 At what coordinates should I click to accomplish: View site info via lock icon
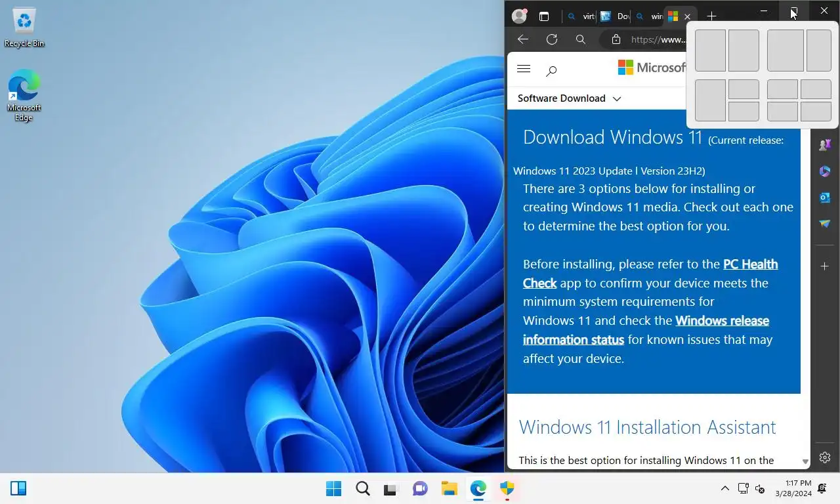click(x=616, y=39)
